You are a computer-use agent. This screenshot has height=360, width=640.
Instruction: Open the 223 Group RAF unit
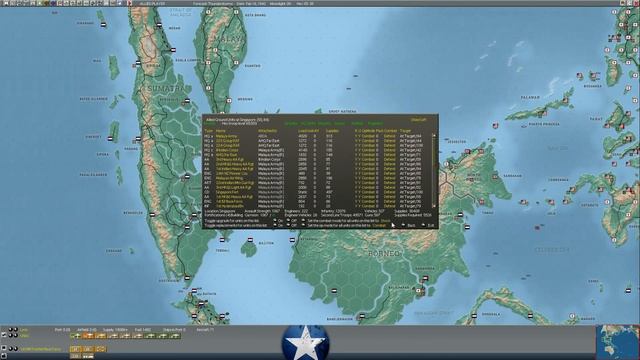pos(227,141)
